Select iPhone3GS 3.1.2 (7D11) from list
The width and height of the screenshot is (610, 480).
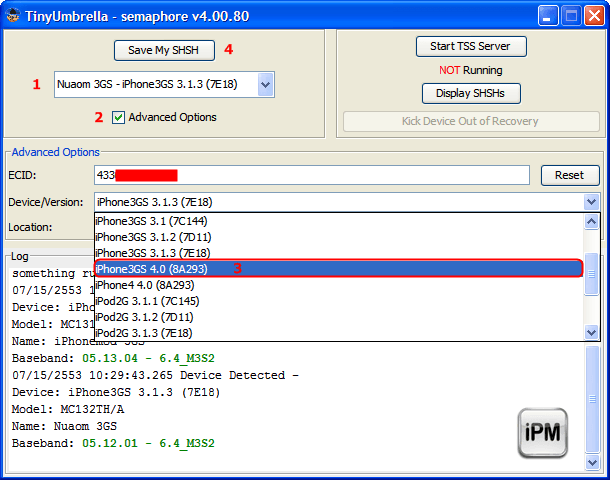[x=338, y=237]
